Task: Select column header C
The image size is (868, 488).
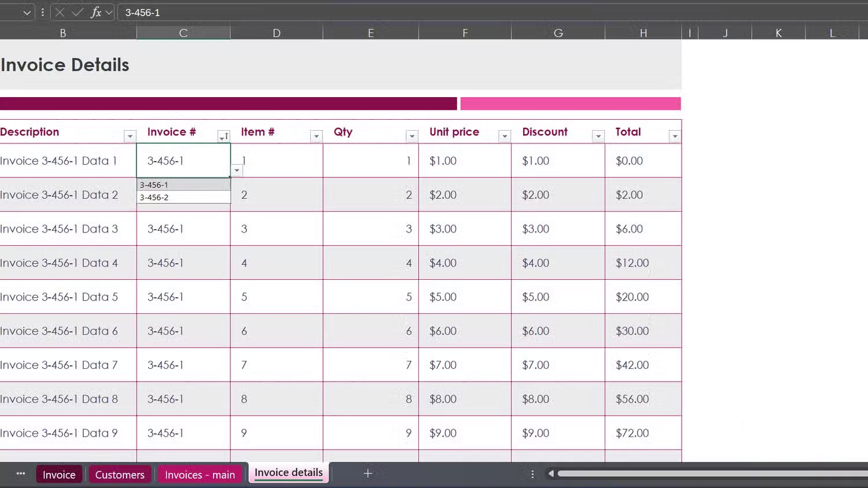Action: tap(183, 32)
